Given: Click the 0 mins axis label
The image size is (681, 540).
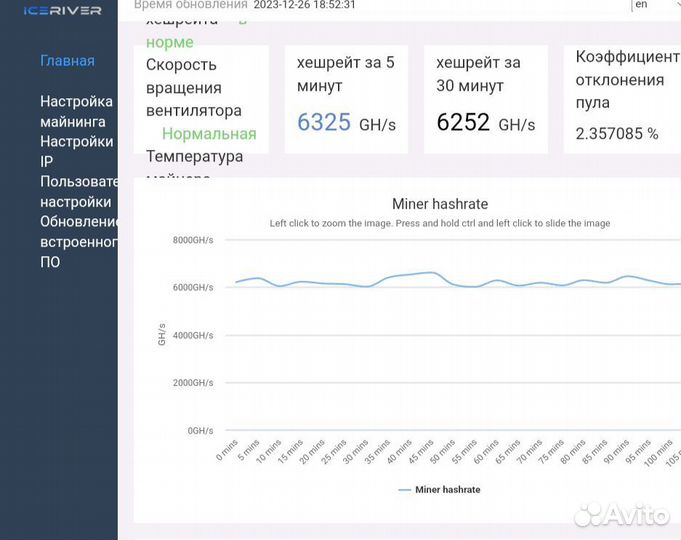Looking at the screenshot, I should point(227,450).
